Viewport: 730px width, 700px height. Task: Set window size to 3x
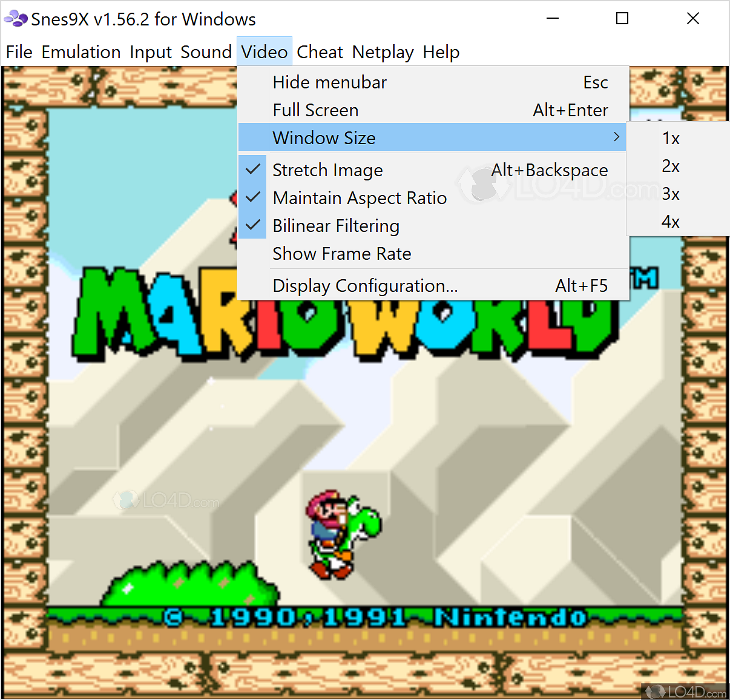tap(678, 194)
